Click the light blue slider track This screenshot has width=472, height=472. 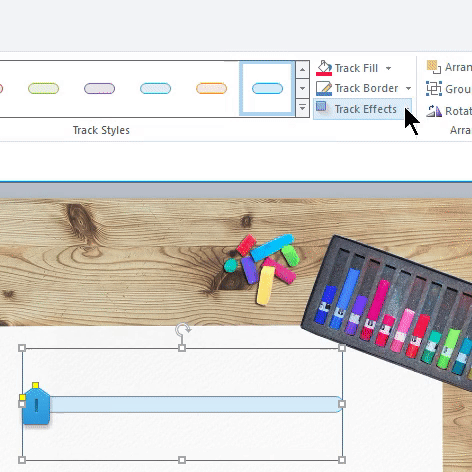(x=196, y=404)
